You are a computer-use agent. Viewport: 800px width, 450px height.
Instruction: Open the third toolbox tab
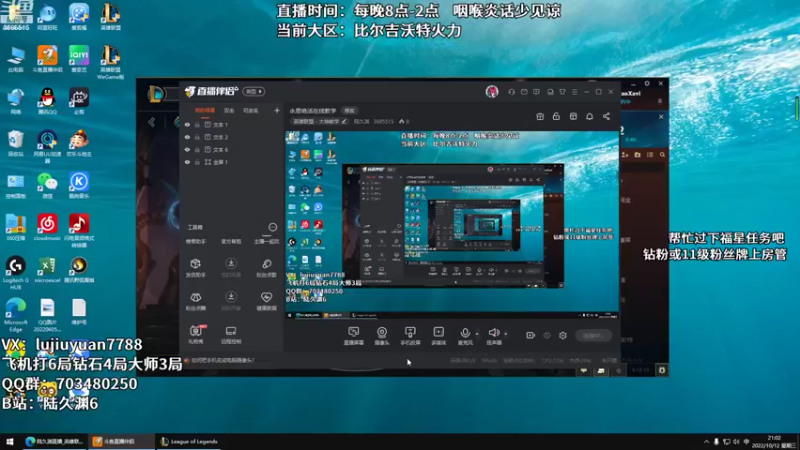click(266, 241)
